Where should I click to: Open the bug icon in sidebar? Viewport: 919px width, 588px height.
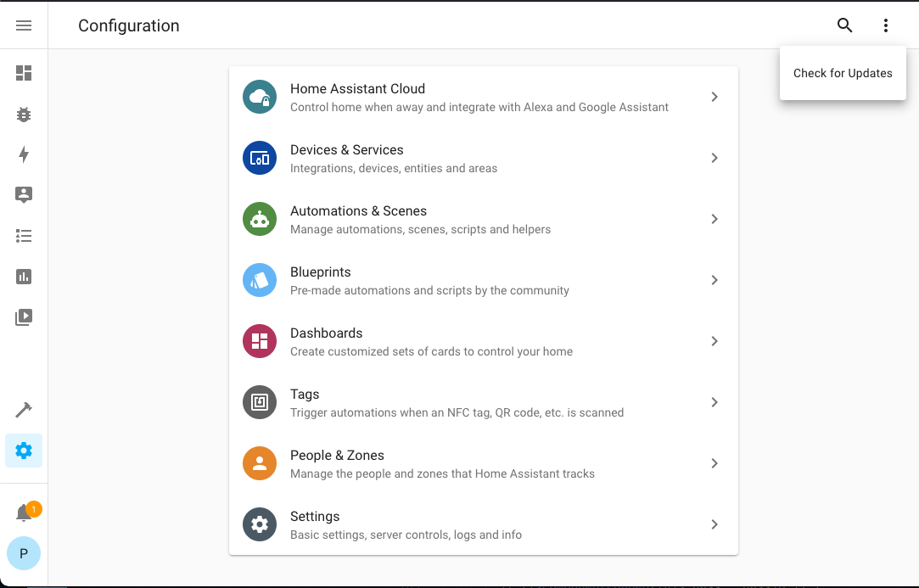click(24, 115)
